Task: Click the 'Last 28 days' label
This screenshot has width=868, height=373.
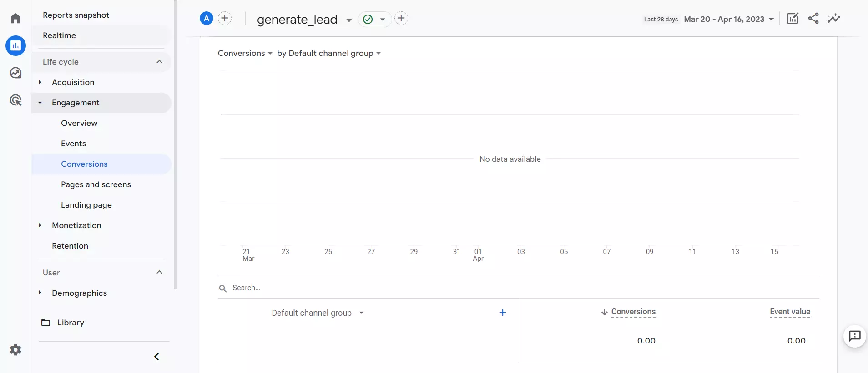Action: pyautogui.click(x=661, y=20)
